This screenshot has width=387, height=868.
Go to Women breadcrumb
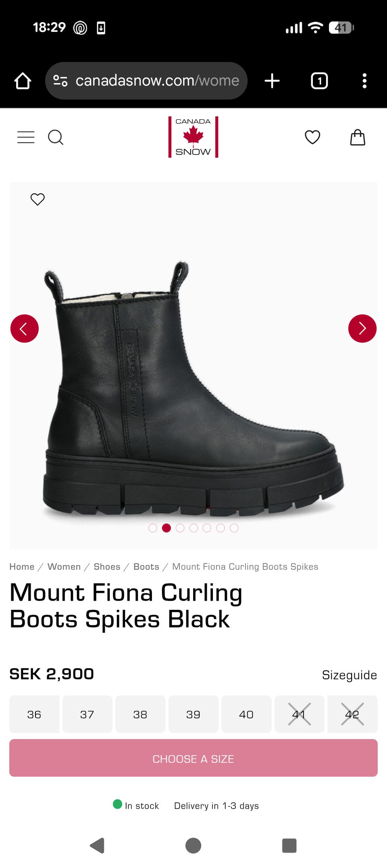pos(64,567)
